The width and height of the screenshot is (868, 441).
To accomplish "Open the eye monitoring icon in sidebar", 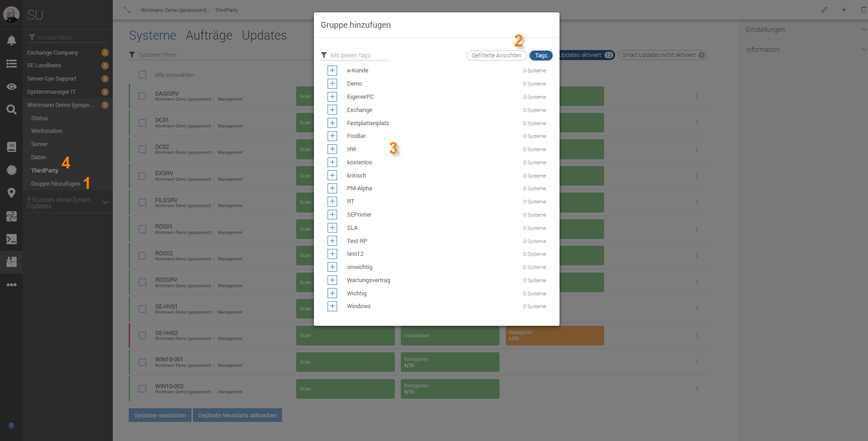I will [11, 86].
